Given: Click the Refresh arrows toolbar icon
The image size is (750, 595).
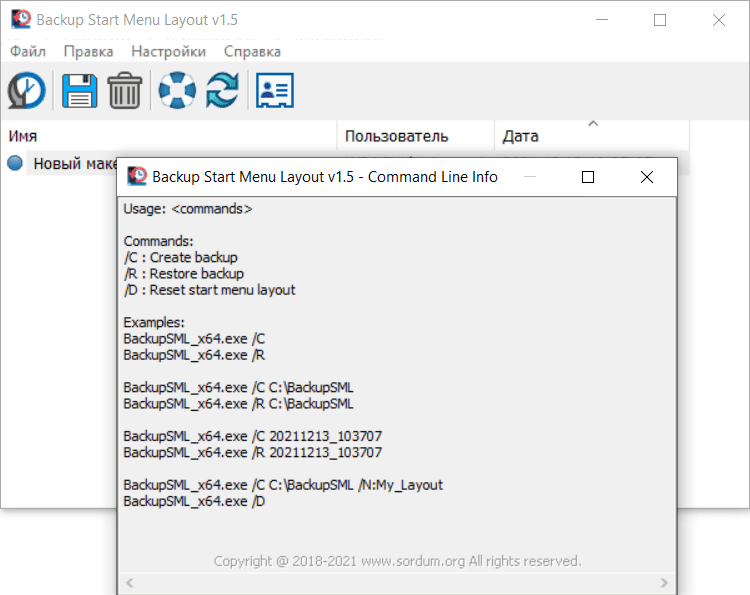Looking at the screenshot, I should click(x=222, y=90).
